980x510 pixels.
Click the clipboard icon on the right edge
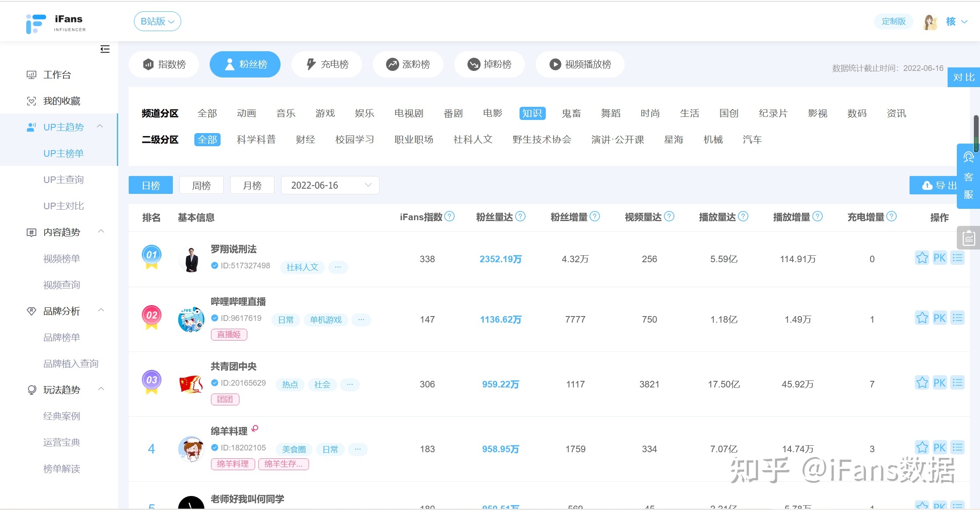tap(969, 238)
